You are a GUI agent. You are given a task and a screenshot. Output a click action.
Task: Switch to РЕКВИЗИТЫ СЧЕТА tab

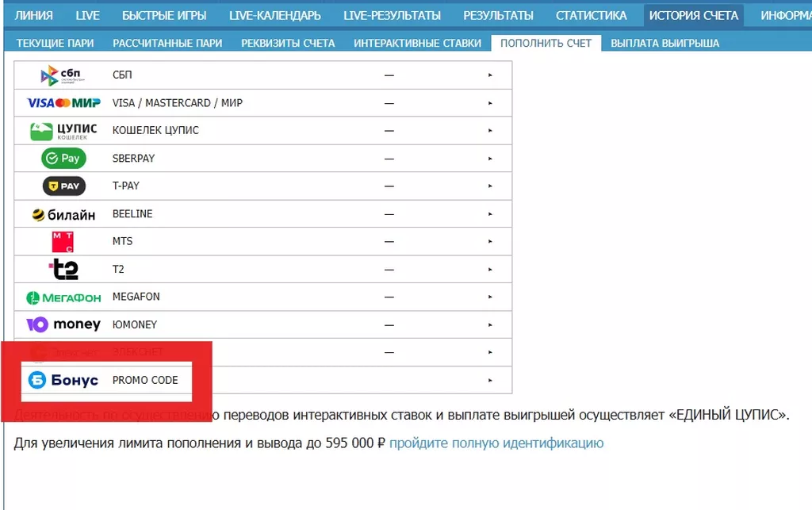click(288, 43)
